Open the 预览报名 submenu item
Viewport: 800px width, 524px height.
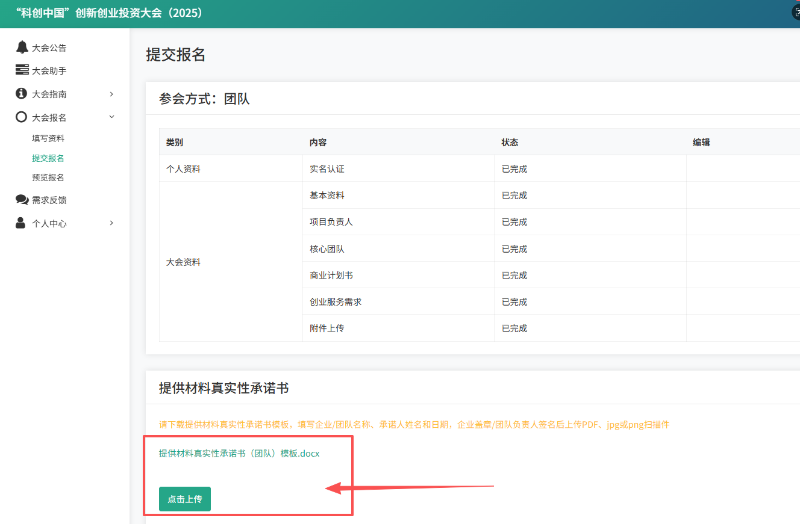(x=48, y=177)
